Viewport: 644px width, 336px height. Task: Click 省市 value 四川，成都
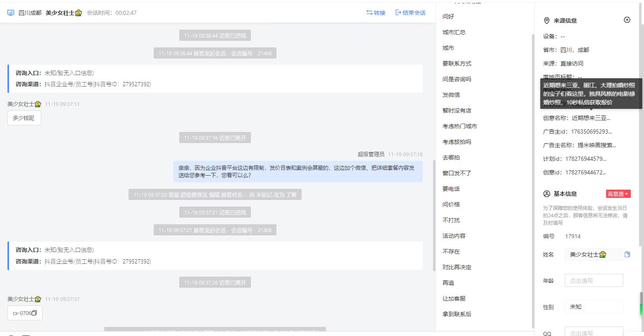tap(575, 50)
